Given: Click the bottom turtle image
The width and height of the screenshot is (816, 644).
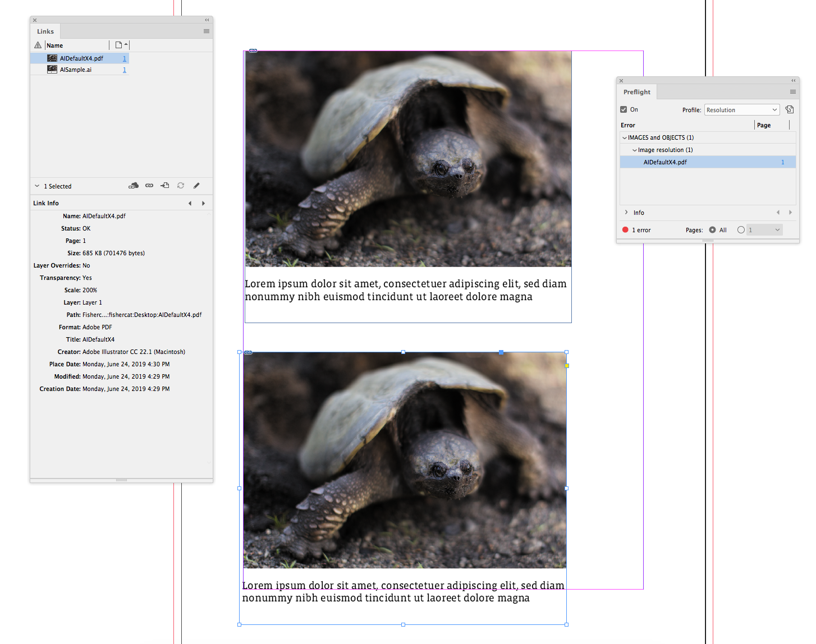Looking at the screenshot, I should [x=405, y=460].
